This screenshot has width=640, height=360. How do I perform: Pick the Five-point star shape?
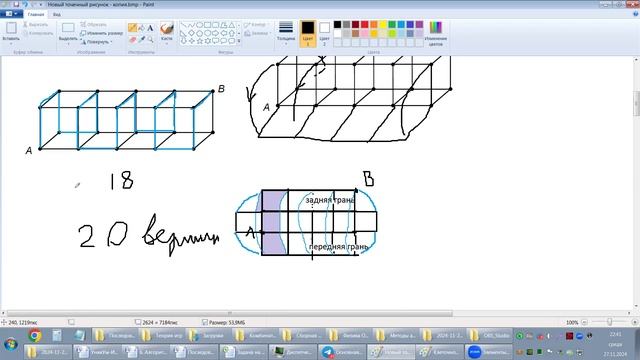pos(200,41)
